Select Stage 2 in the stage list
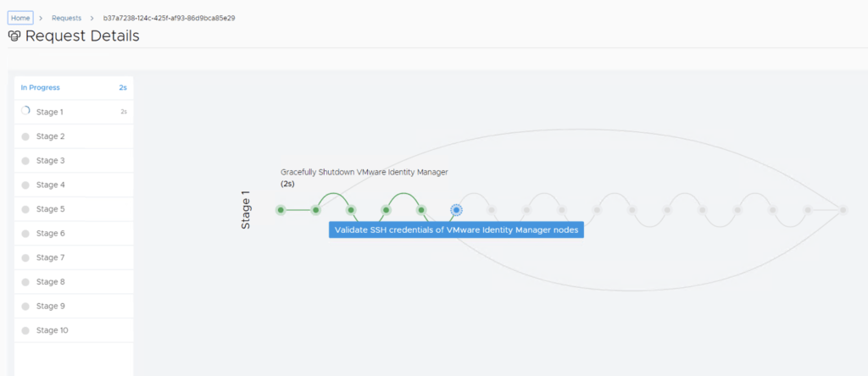This screenshot has width=868, height=376. [50, 136]
